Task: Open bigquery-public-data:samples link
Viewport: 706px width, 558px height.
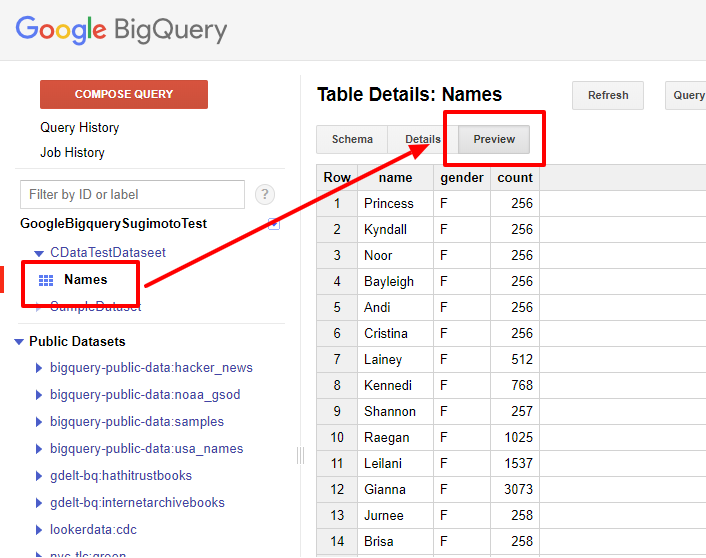Action: [137, 422]
